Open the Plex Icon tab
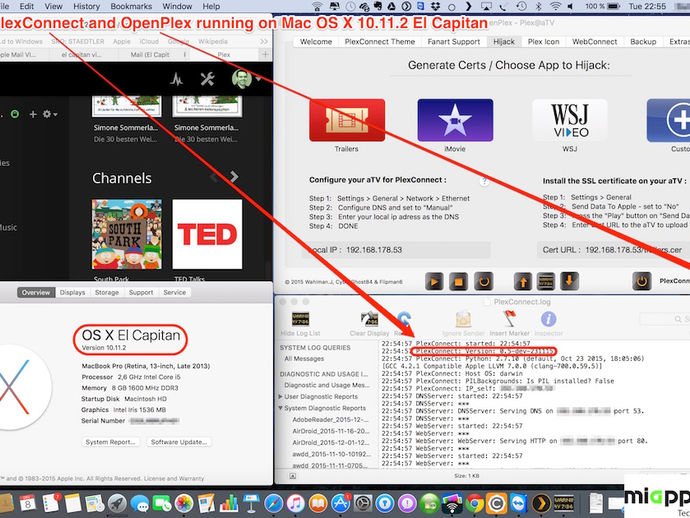Screen dimensions: 690x518 543,42
